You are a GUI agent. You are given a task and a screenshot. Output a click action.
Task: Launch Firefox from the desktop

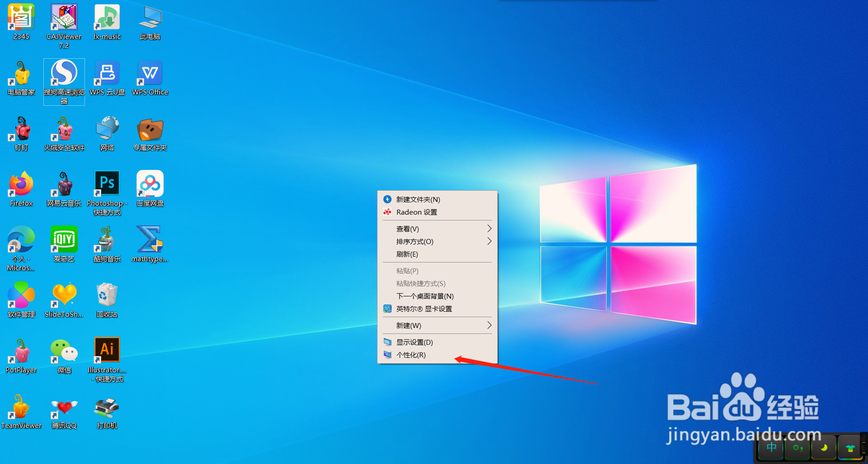point(20,183)
